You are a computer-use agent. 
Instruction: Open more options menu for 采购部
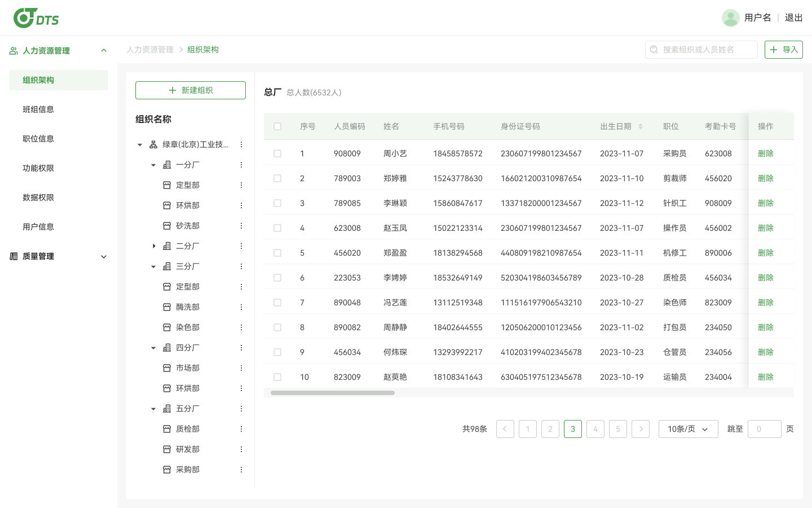tap(241, 470)
